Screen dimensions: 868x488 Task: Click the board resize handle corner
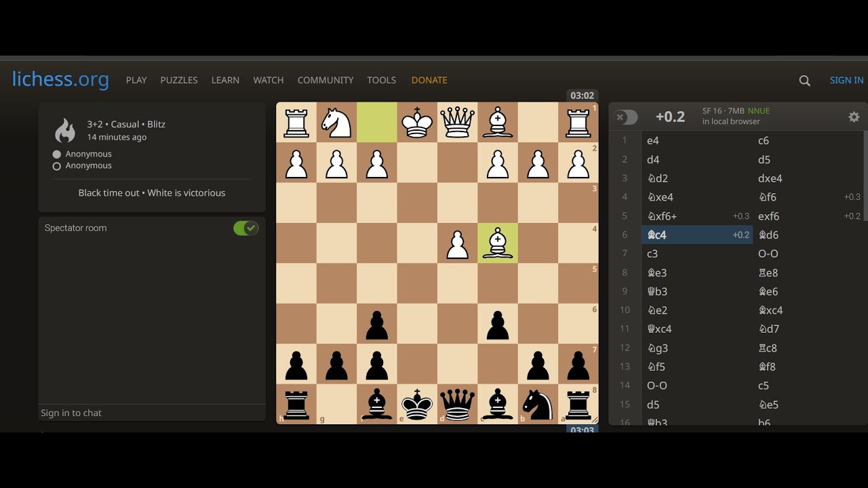pos(595,421)
